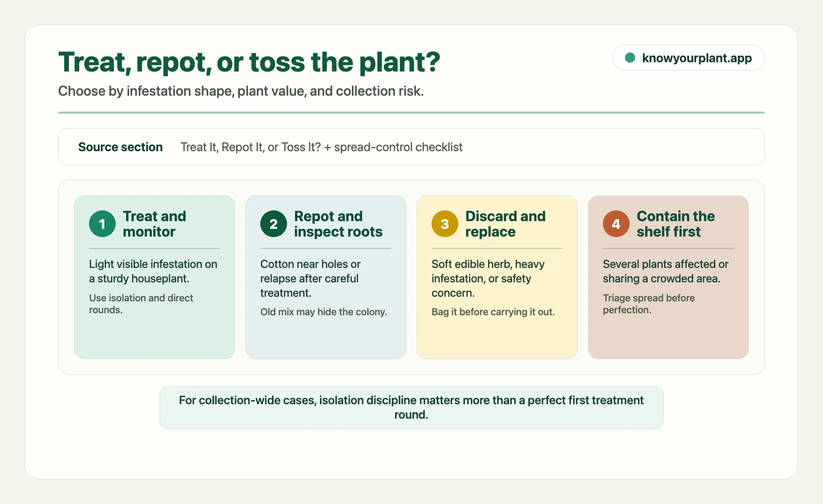Click the number 3 circle icon
The height and width of the screenshot is (504, 823).
coord(445,224)
